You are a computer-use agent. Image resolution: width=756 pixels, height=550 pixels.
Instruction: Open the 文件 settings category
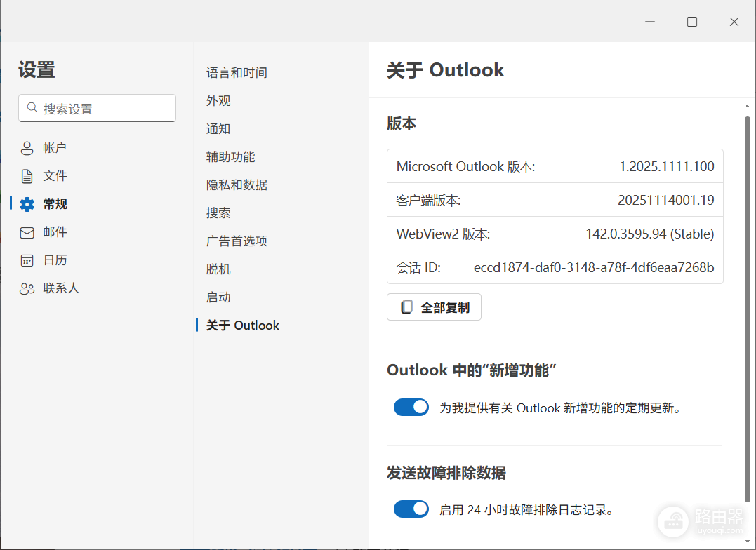[x=55, y=176]
